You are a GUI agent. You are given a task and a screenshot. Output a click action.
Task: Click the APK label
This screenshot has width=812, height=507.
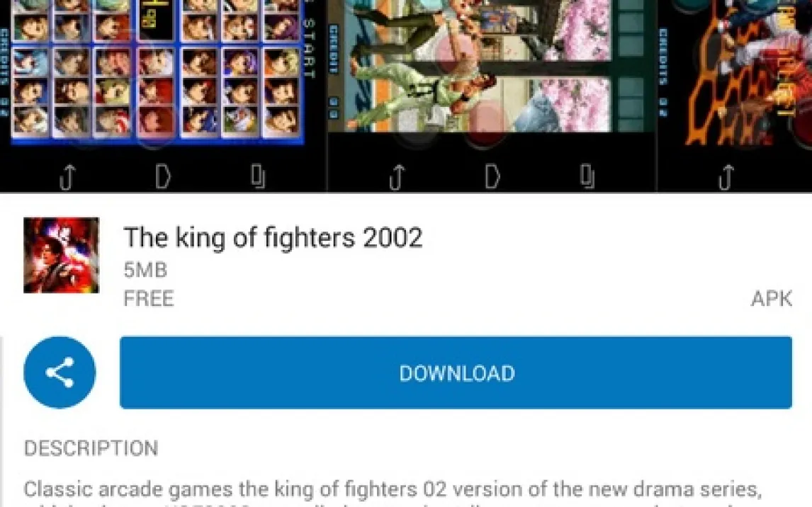coord(772,299)
